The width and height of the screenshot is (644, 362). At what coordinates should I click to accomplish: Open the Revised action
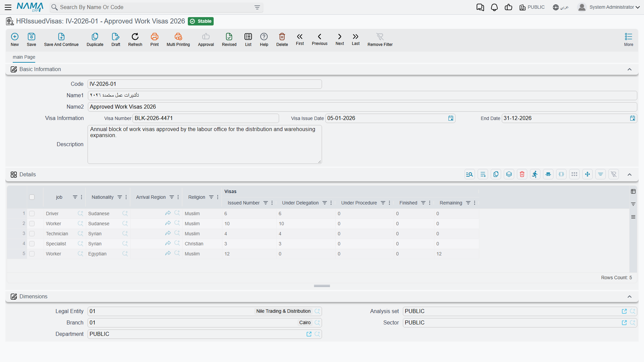[229, 40]
